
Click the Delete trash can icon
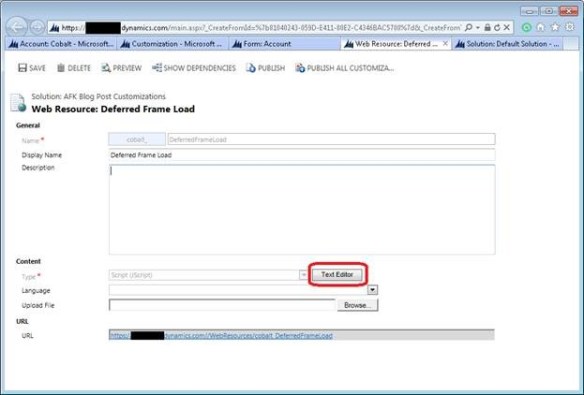61,68
